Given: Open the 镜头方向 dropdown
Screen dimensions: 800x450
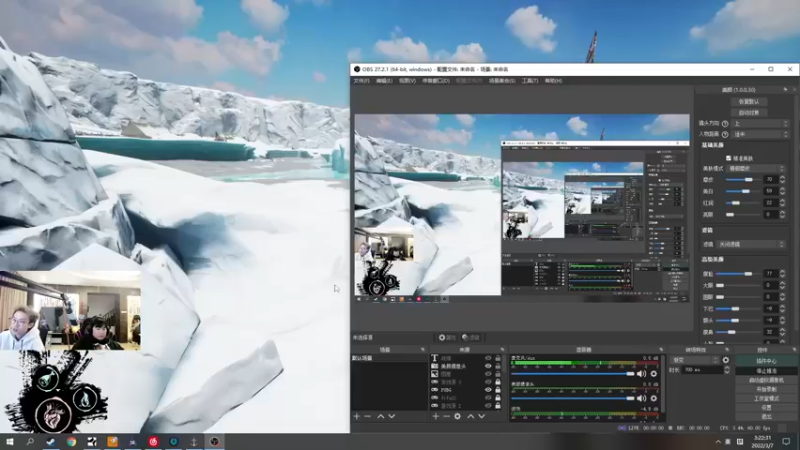Looking at the screenshot, I should tap(761, 123).
